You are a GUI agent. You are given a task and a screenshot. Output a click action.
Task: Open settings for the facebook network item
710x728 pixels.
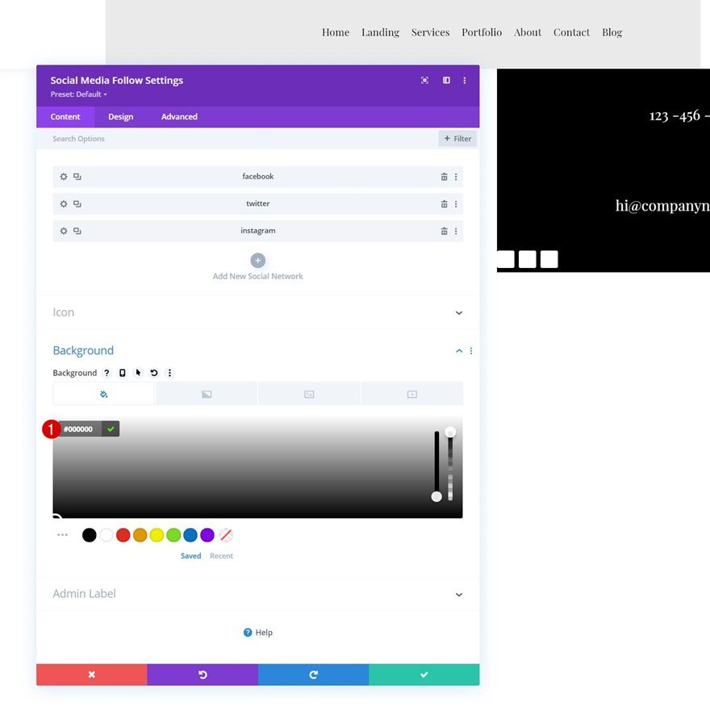63,176
